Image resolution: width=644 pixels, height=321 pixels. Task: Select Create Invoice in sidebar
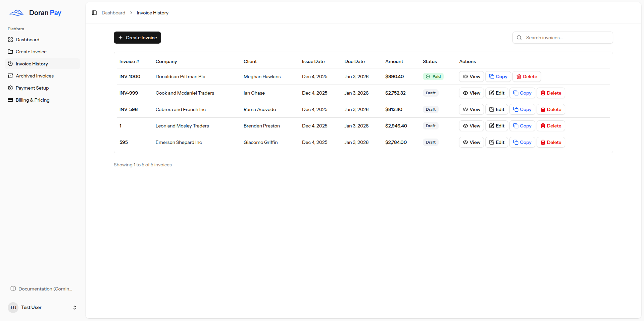[x=31, y=52]
